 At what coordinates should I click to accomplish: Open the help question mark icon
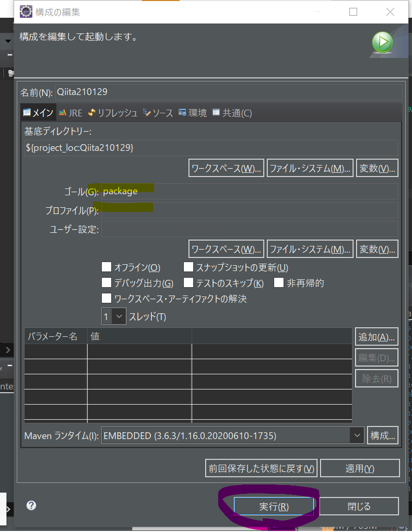point(31,505)
